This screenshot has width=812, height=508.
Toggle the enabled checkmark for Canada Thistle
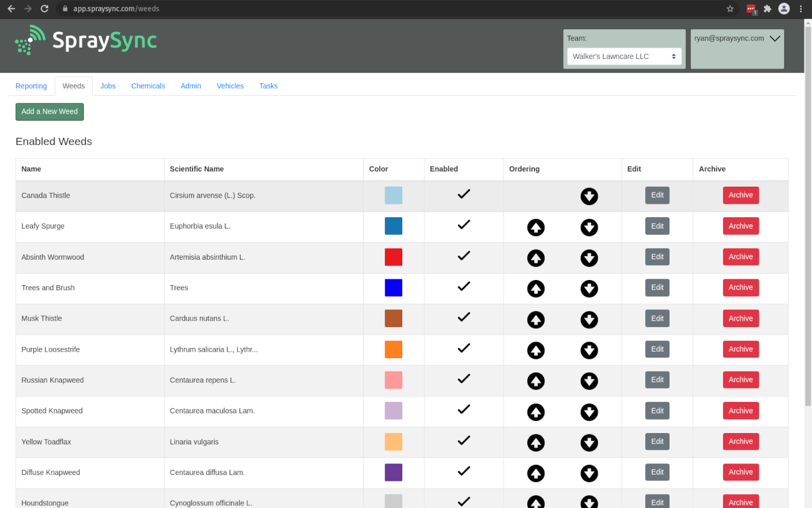click(x=464, y=194)
